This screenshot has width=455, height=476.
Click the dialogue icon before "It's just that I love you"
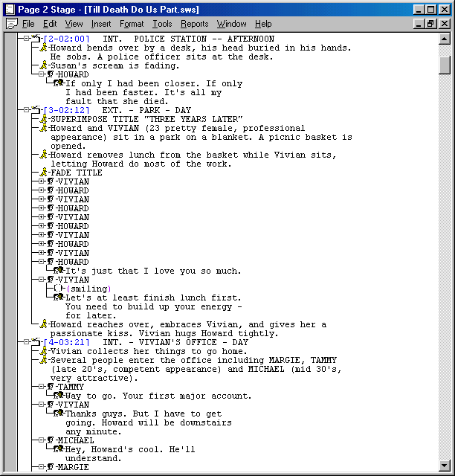58,271
